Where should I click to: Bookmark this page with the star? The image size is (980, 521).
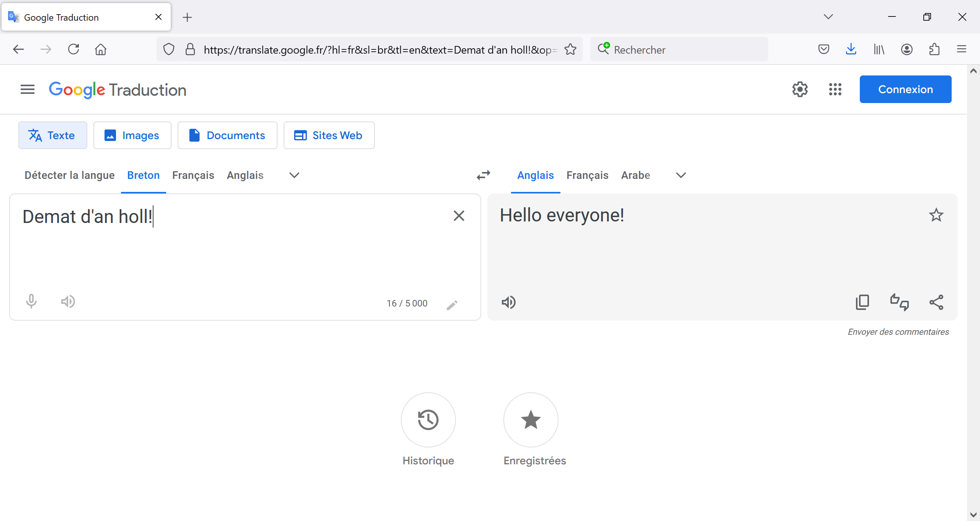click(x=570, y=49)
